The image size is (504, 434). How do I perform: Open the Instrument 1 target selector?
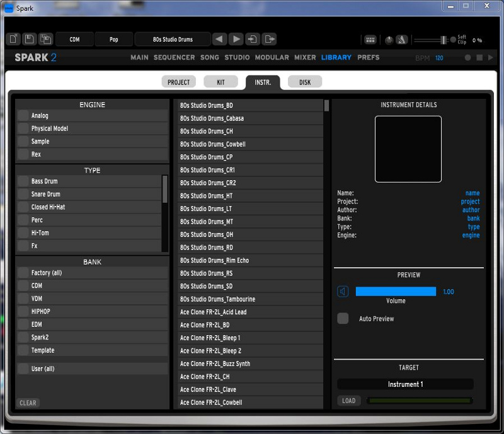pyautogui.click(x=405, y=384)
